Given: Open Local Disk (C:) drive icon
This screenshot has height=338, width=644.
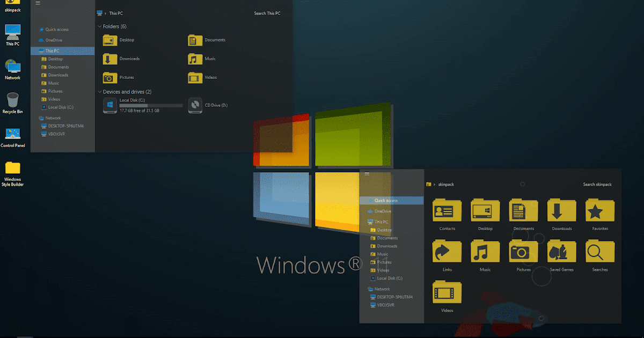Looking at the screenshot, I should tap(111, 105).
